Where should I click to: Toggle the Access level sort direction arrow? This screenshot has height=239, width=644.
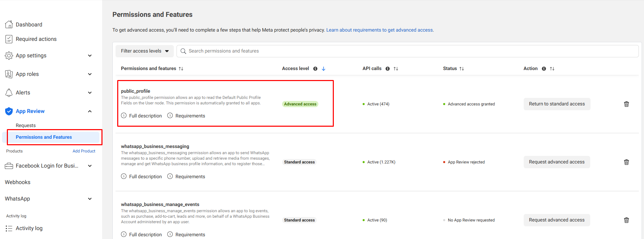324,69
